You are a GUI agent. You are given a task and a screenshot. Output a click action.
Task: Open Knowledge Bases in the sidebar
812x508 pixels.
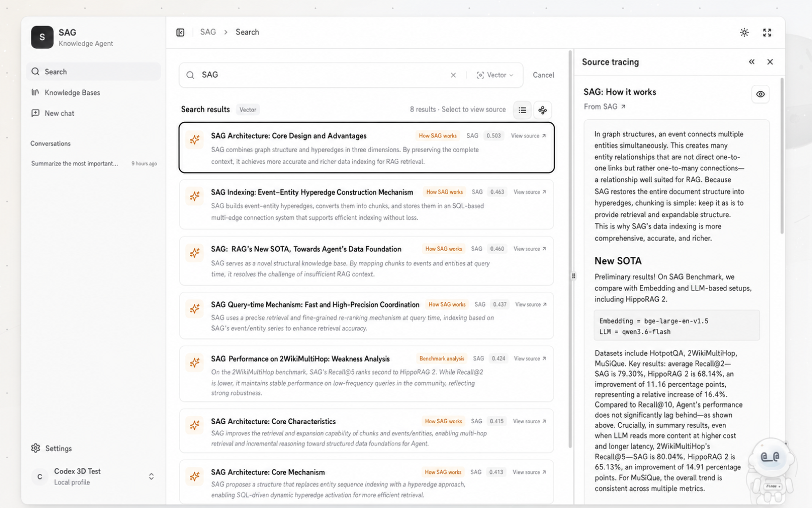coord(93,92)
